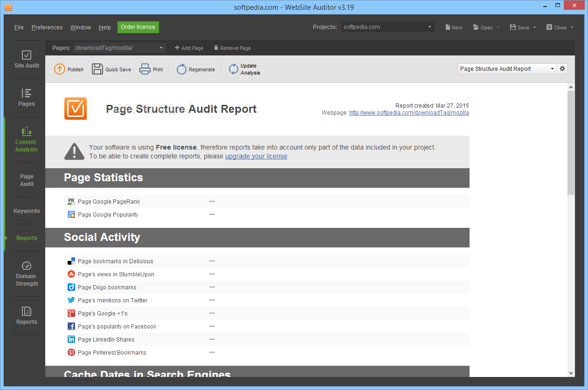
Task: Open the Preferences menu
Action: 47,27
